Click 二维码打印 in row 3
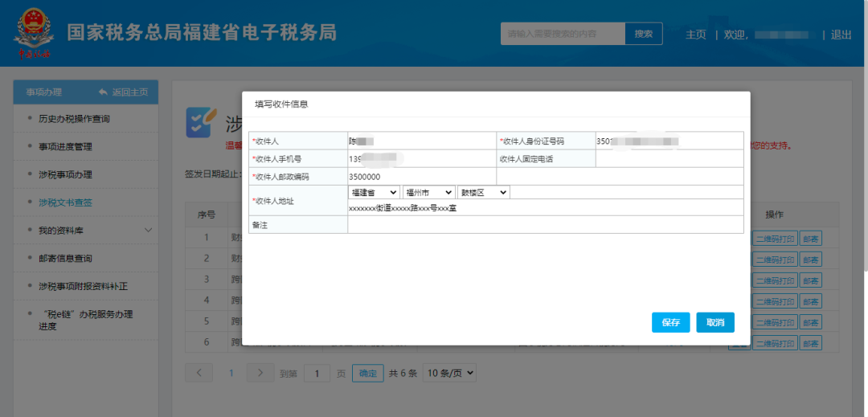 [x=775, y=280]
